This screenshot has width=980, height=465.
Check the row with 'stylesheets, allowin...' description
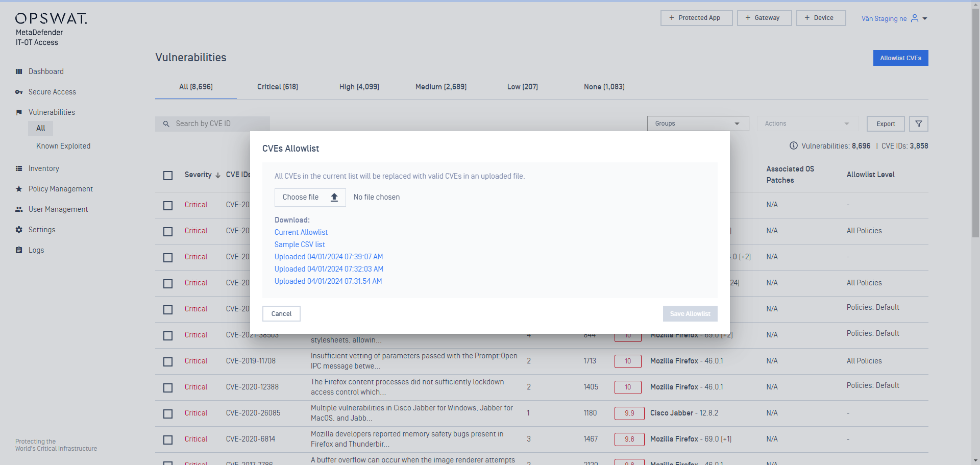click(x=168, y=335)
